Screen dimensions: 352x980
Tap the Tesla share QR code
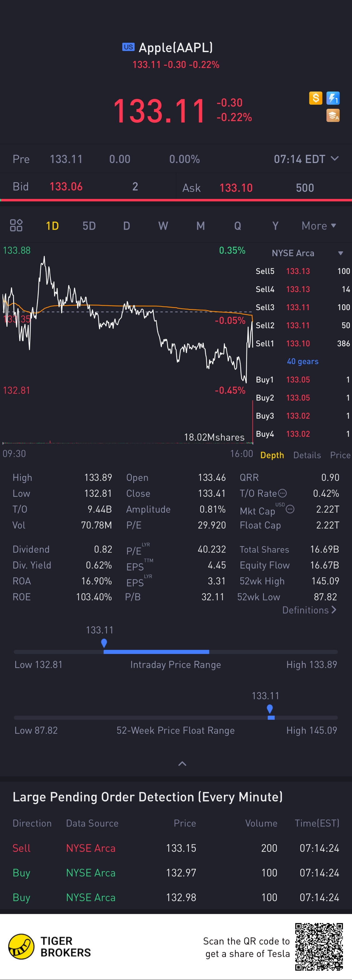point(319,947)
